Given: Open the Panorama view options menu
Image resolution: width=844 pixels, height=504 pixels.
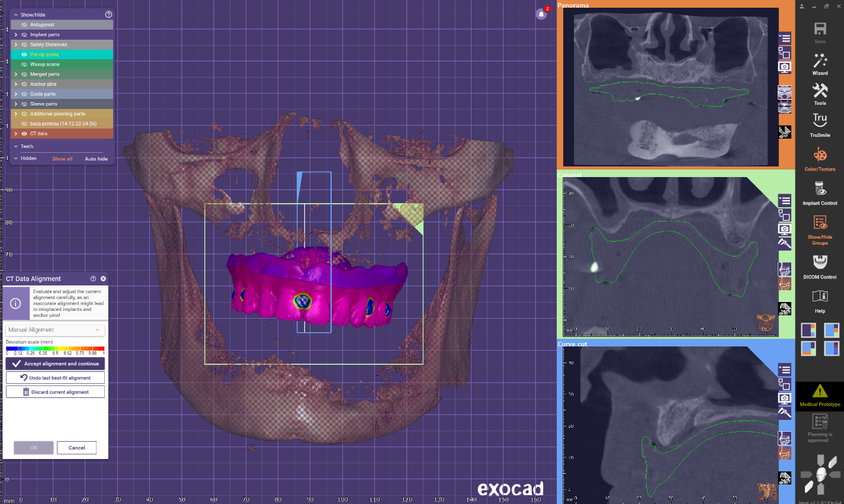Looking at the screenshot, I should [x=784, y=38].
